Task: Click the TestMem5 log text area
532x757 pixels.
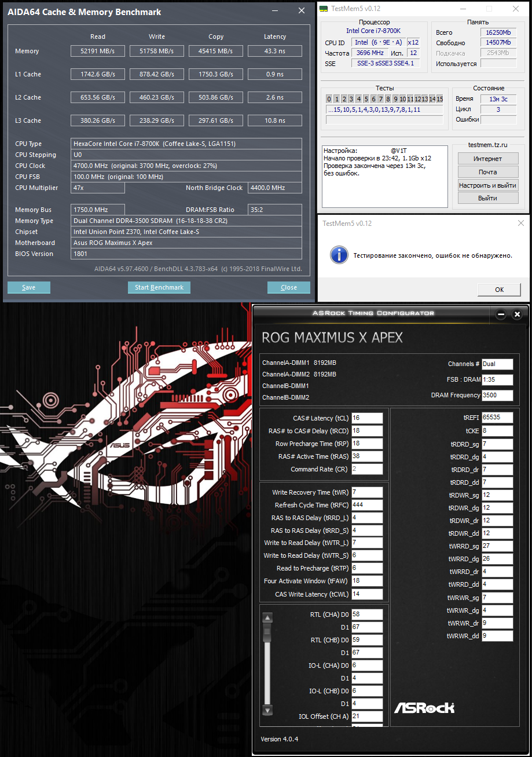Action: point(384,176)
